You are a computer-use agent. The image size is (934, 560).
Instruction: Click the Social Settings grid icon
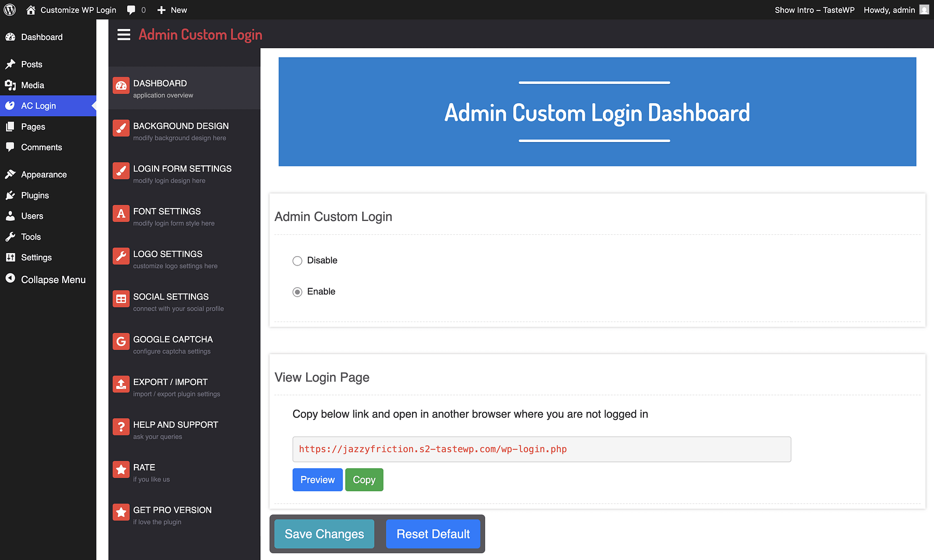click(x=121, y=299)
